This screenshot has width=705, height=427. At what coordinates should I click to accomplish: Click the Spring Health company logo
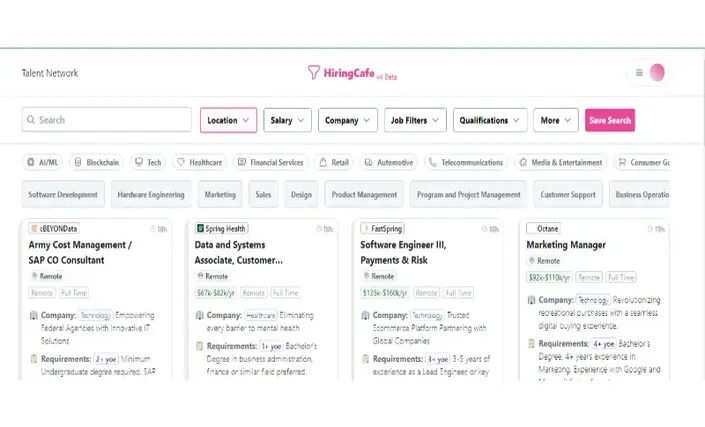pos(200,228)
